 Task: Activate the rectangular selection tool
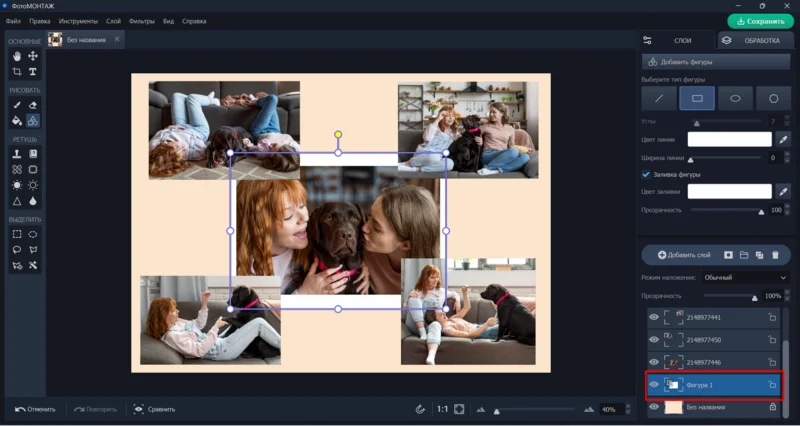(x=17, y=234)
